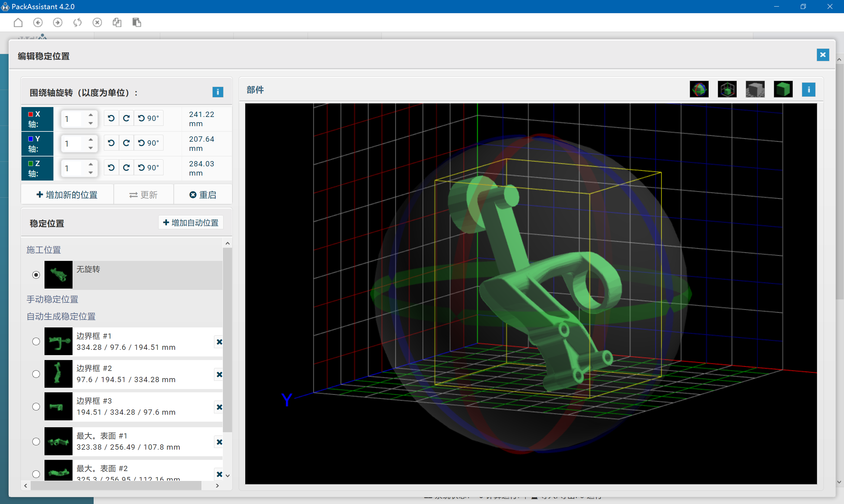Click 增加自动位置 button
Viewport: 844px width, 504px height.
pyautogui.click(x=191, y=222)
